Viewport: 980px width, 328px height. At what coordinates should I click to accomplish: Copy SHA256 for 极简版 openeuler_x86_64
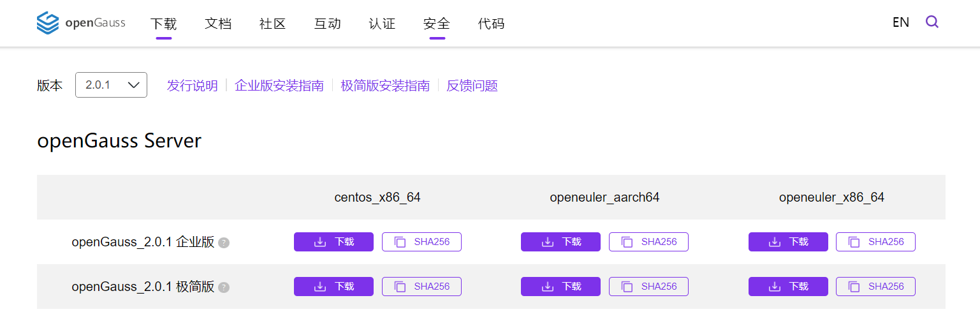pos(875,287)
